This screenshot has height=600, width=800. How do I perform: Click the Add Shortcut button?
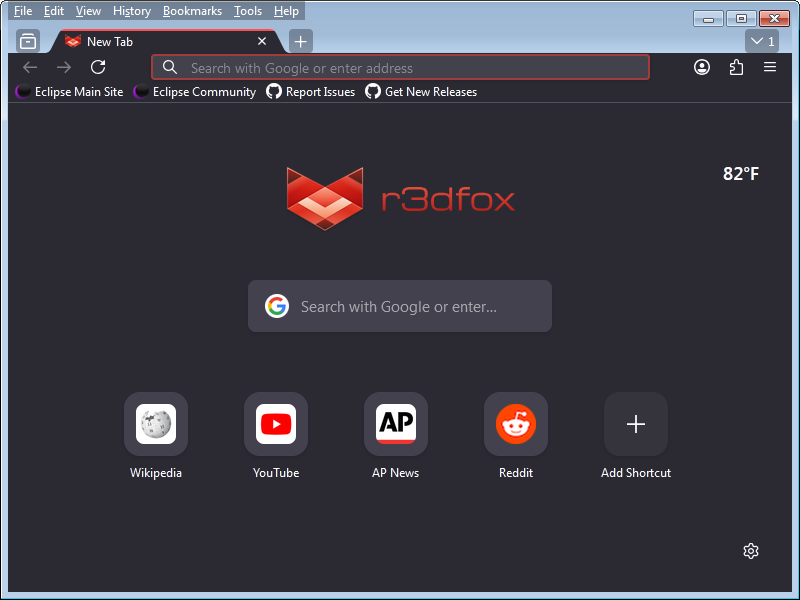[636, 424]
